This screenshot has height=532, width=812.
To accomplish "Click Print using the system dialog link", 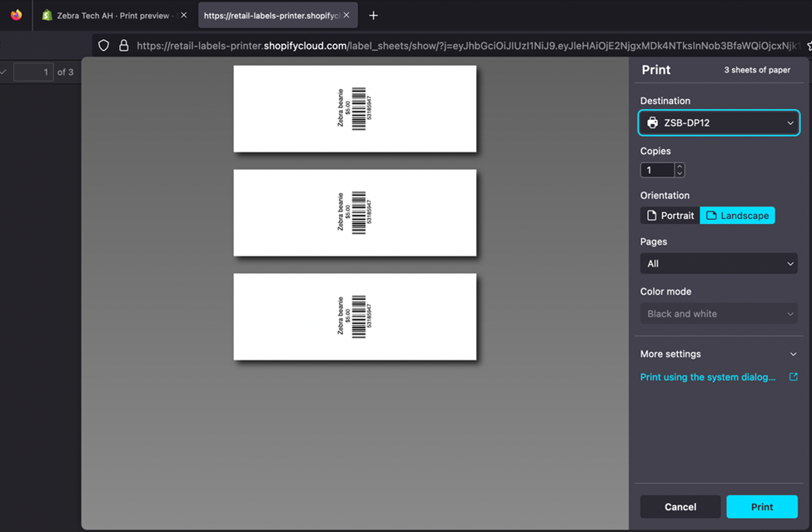I will 707,377.
